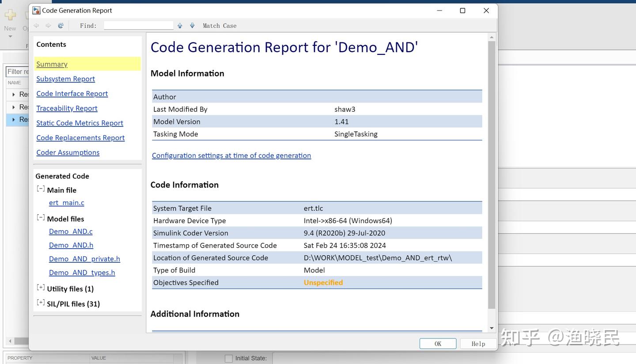
Task: View the Demo_AND.h header file
Action: [x=71, y=245]
